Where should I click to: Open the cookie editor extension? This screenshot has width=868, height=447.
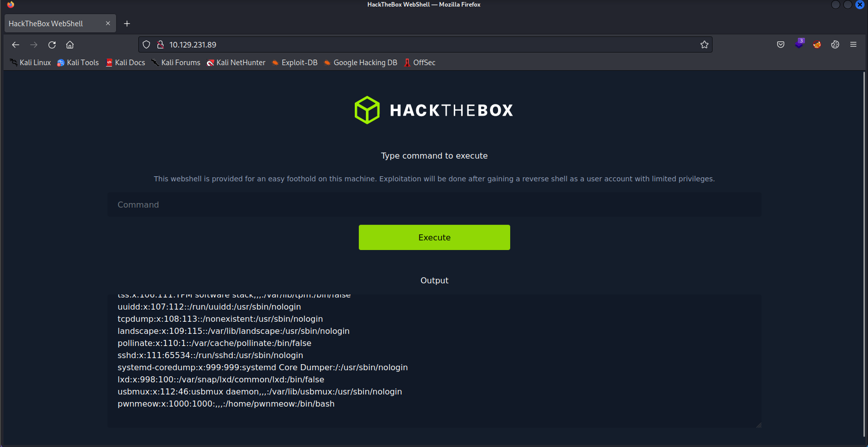tap(835, 44)
